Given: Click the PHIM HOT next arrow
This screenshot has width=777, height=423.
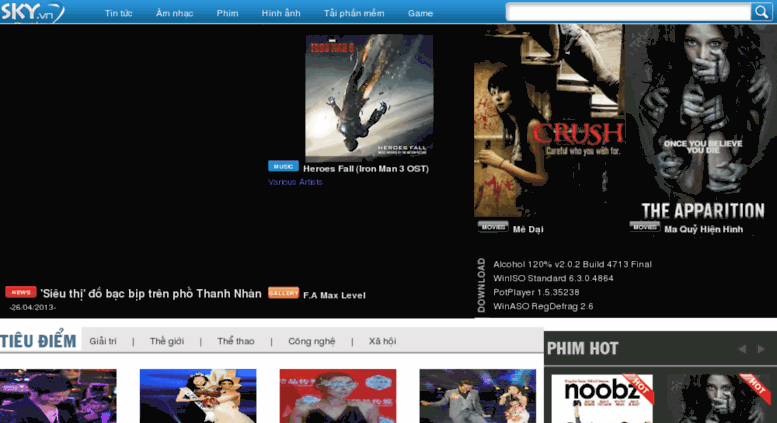Looking at the screenshot, I should (761, 349).
